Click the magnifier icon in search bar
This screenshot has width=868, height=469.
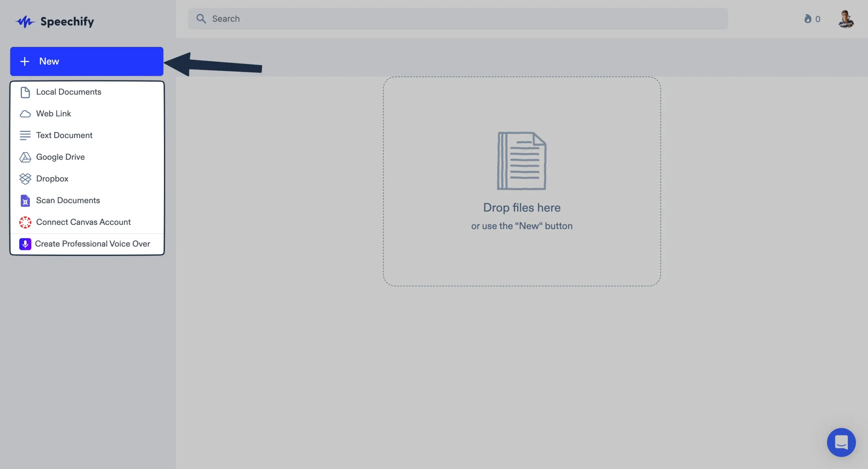[201, 19]
